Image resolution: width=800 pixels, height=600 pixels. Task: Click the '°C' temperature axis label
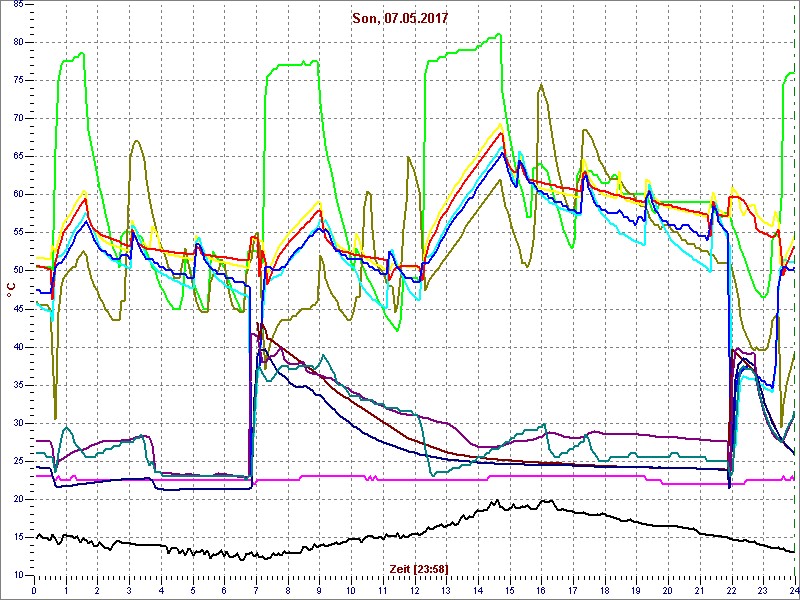11,291
